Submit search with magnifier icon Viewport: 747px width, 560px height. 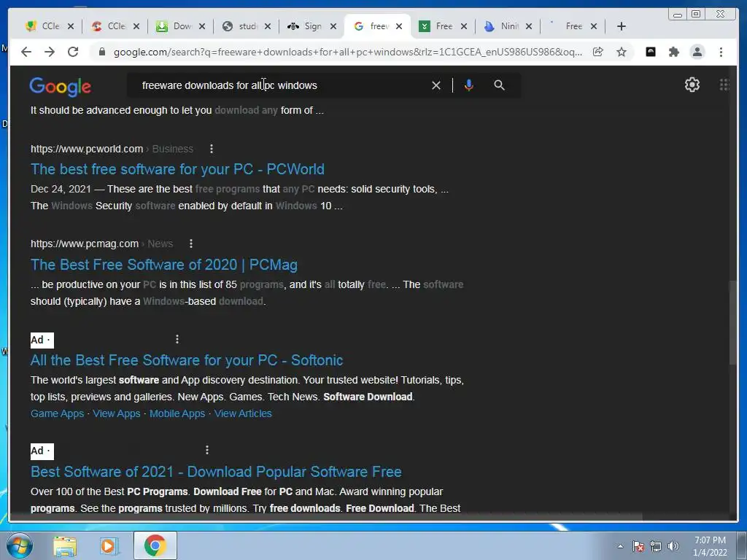[x=499, y=85]
